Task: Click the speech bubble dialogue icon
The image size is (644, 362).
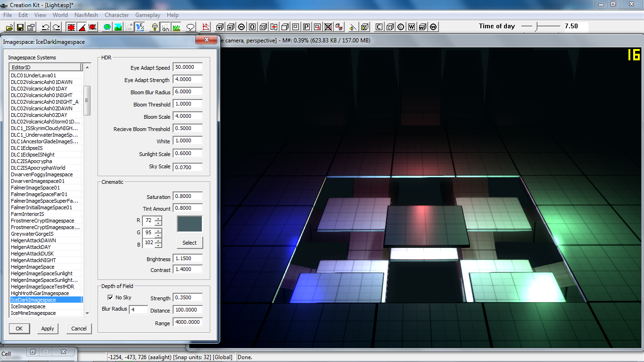Action: pos(190,27)
